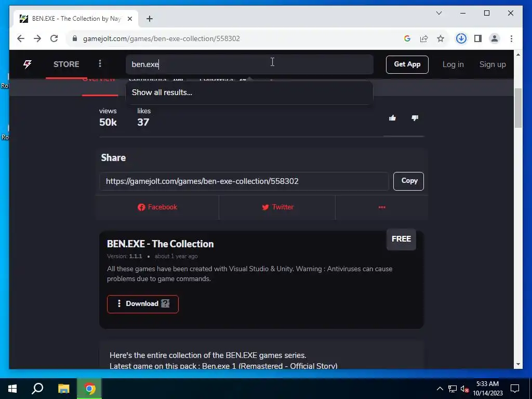Show hidden system tray icons

(440, 389)
